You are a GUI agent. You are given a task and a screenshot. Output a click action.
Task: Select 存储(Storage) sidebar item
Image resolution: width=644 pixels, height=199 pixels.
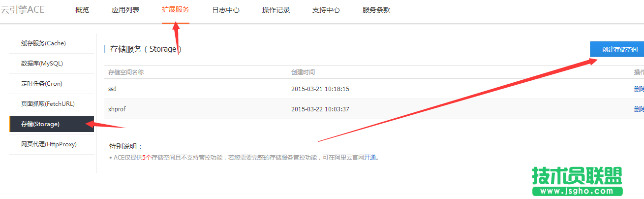click(52, 124)
